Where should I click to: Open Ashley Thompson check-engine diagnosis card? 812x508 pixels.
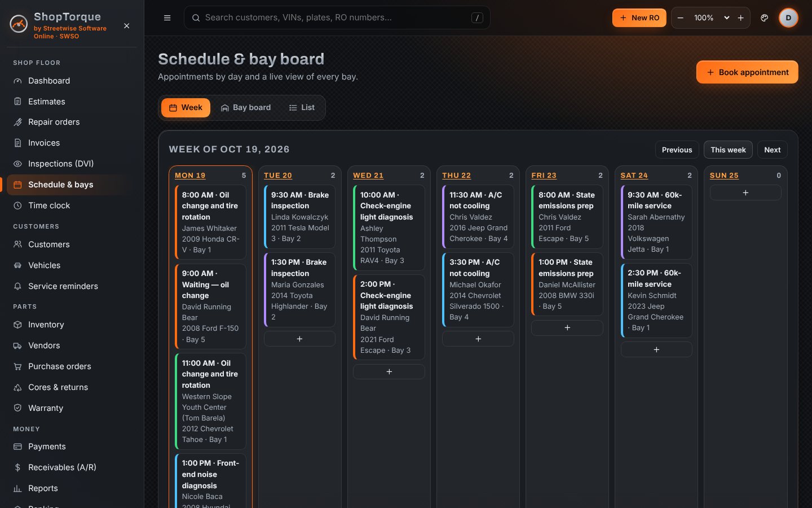pyautogui.click(x=389, y=227)
